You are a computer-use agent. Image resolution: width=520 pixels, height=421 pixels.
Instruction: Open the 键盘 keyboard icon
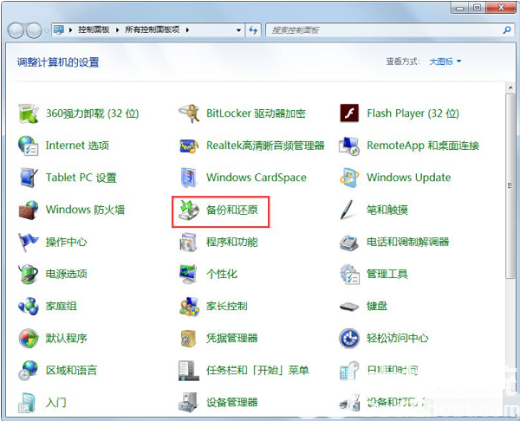(x=349, y=306)
